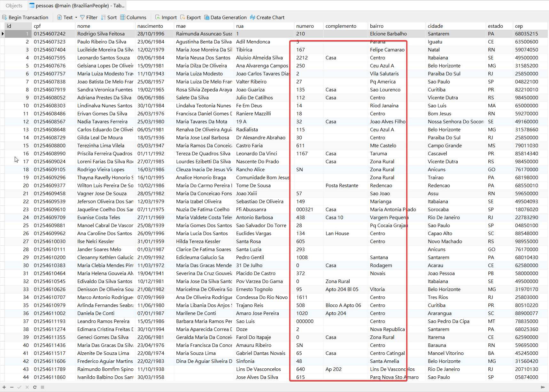Select the mae column header
The image size is (549, 392).
(204, 26)
